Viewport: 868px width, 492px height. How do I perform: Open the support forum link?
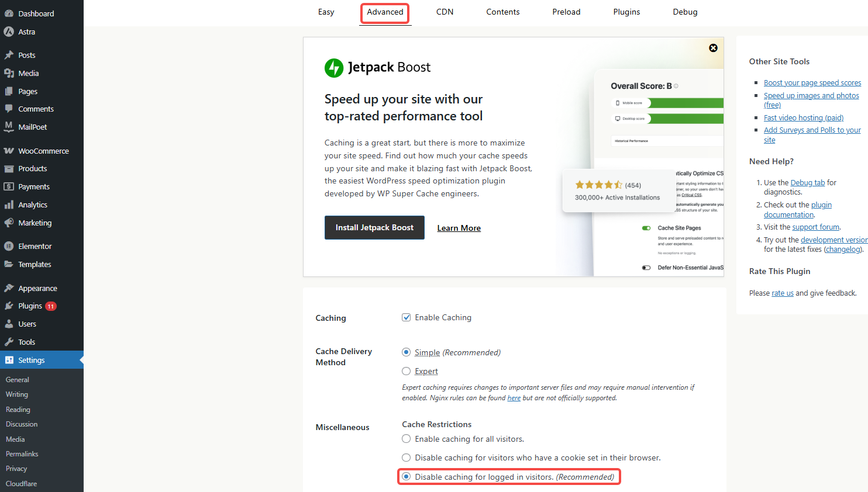(x=815, y=227)
